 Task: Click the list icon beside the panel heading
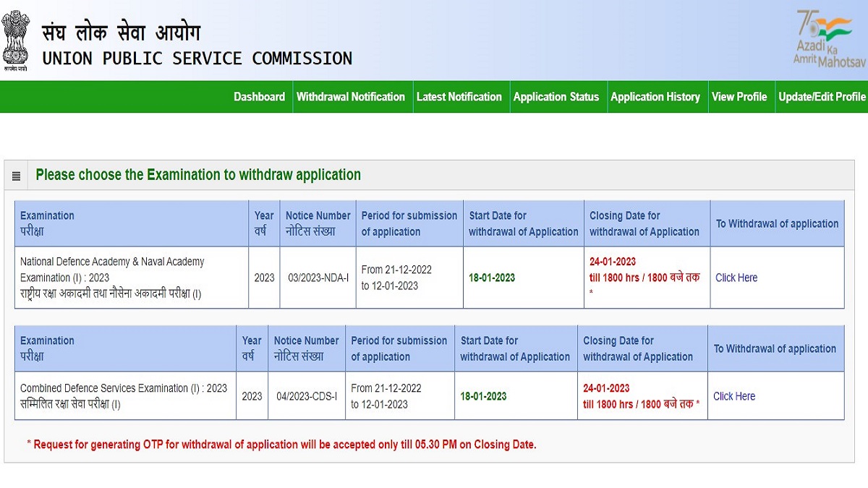point(16,176)
